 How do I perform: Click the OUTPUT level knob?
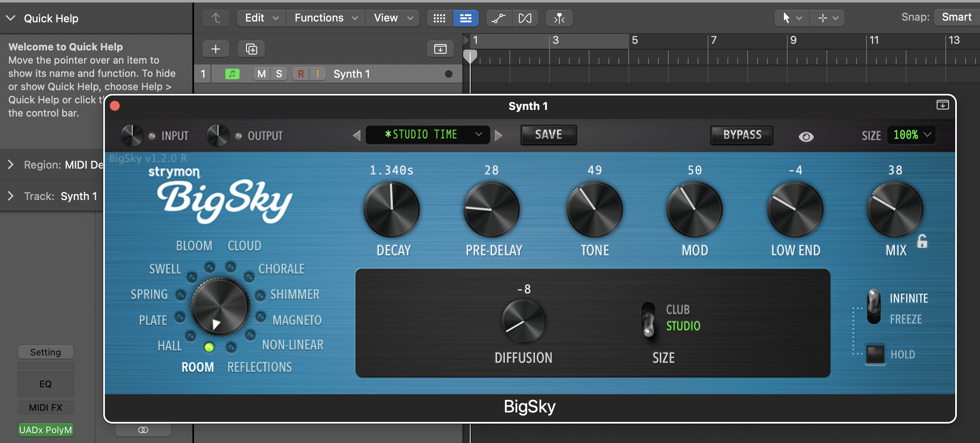coord(218,135)
